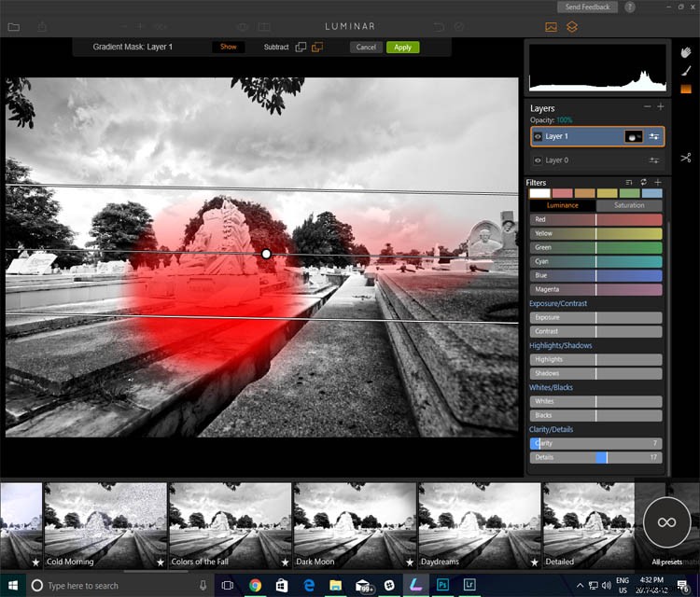This screenshot has width=700, height=597.
Task: Open Layer 1 settings sliders icon
Action: (x=654, y=136)
